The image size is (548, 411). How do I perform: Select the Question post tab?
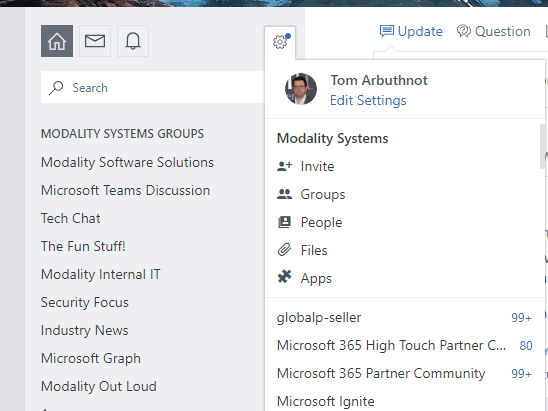[493, 31]
